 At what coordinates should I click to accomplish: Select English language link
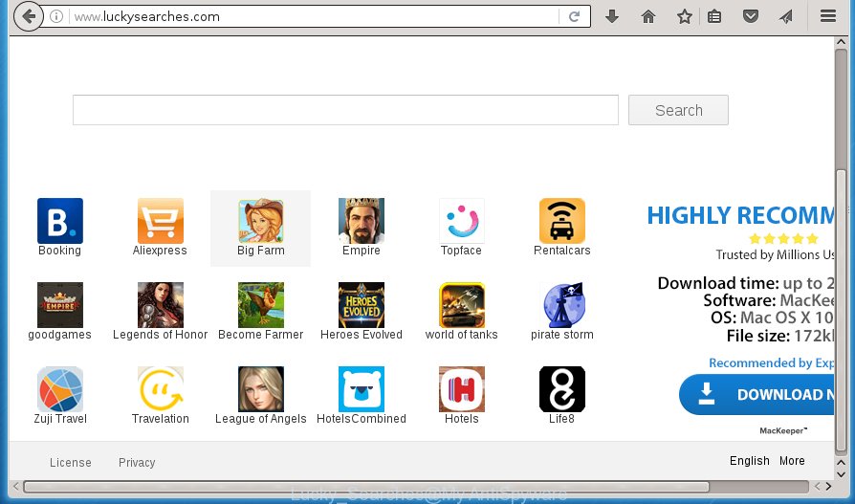tap(749, 461)
